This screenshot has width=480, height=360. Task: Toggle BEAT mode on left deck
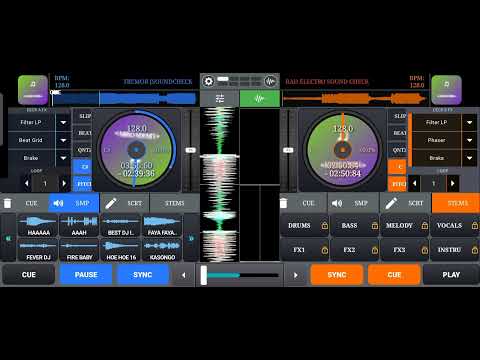tap(83, 133)
